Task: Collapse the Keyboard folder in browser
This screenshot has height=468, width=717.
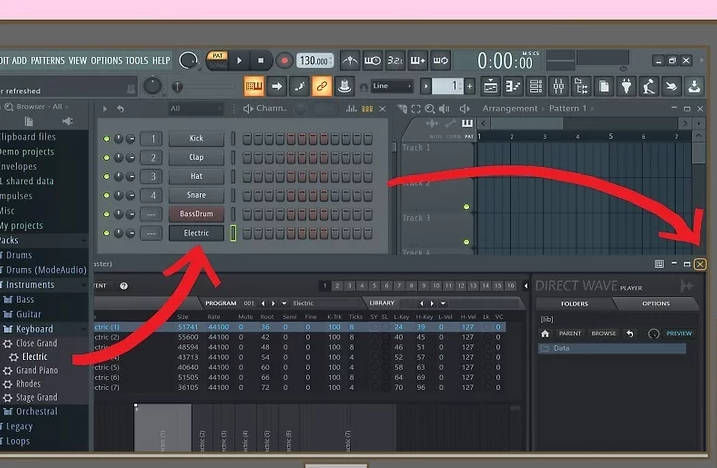Action: click(x=34, y=328)
